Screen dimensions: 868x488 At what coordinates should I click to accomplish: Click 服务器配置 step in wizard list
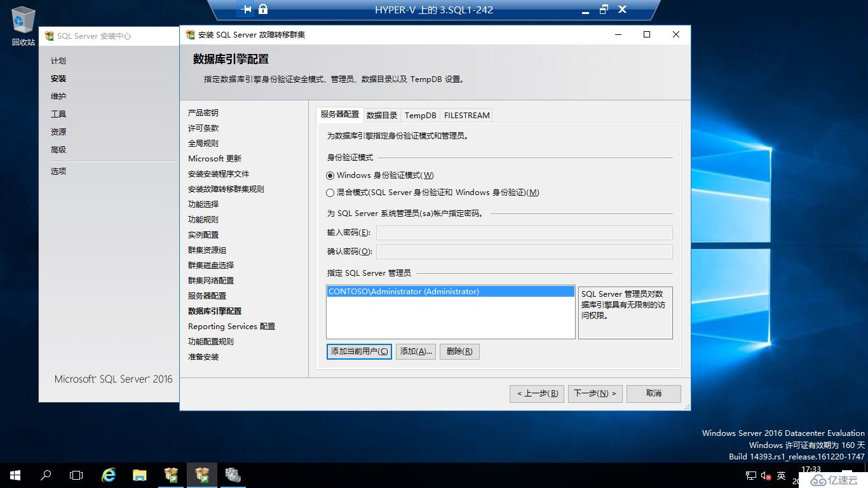tap(207, 296)
